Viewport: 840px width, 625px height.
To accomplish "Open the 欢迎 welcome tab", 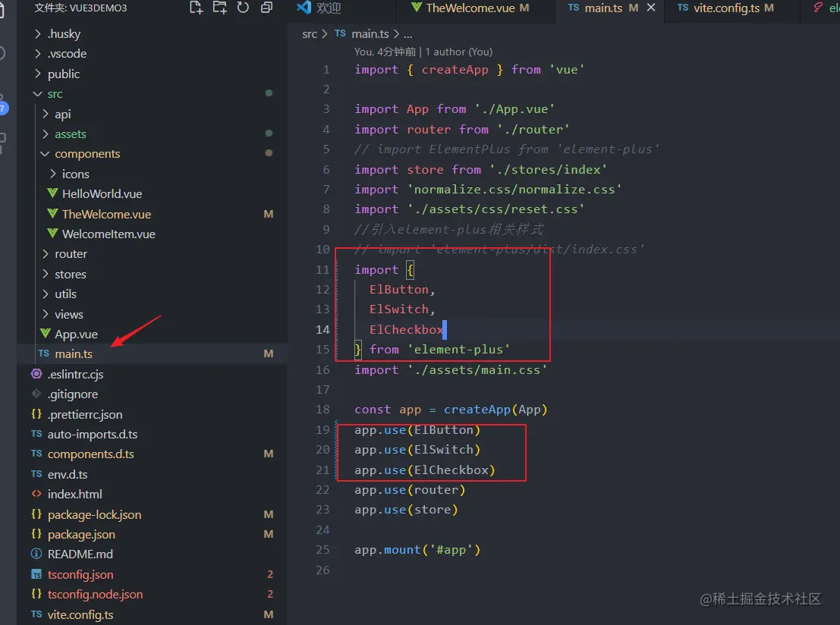I will pyautogui.click(x=329, y=8).
